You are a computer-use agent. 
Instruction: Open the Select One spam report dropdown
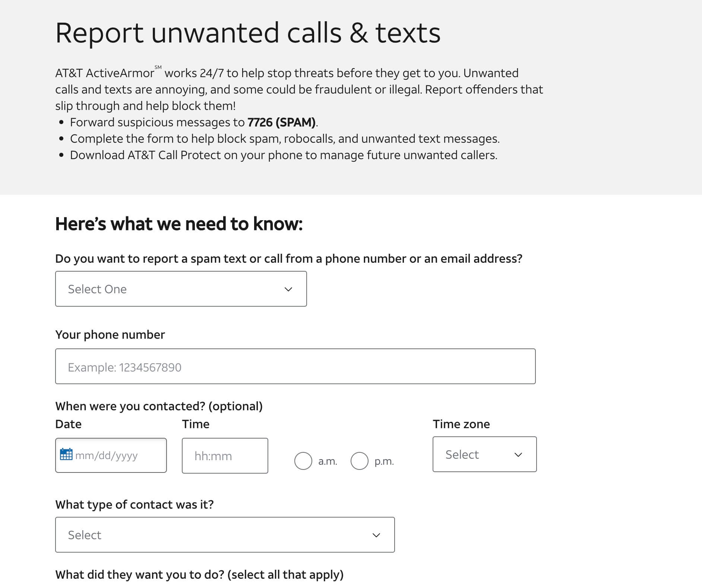click(181, 289)
